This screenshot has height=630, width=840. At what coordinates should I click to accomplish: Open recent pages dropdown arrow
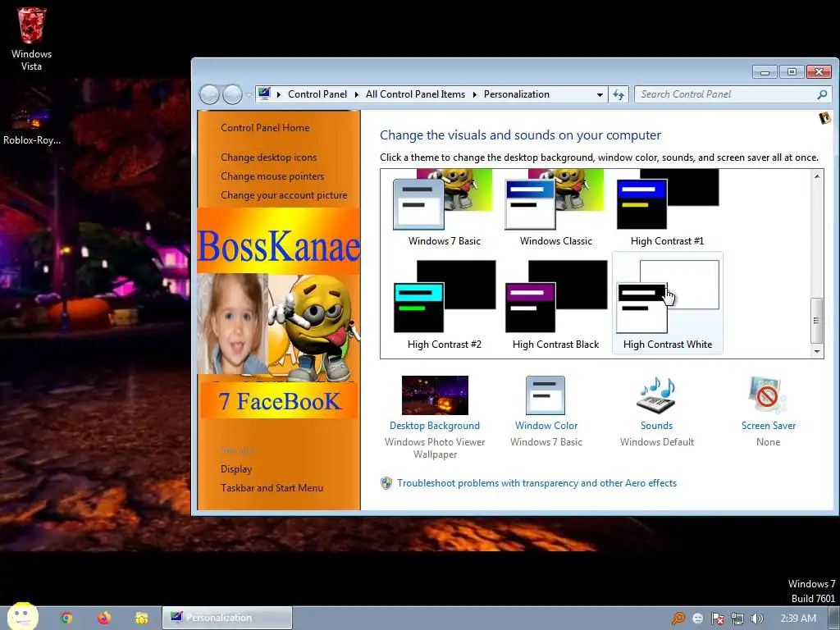[249, 95]
